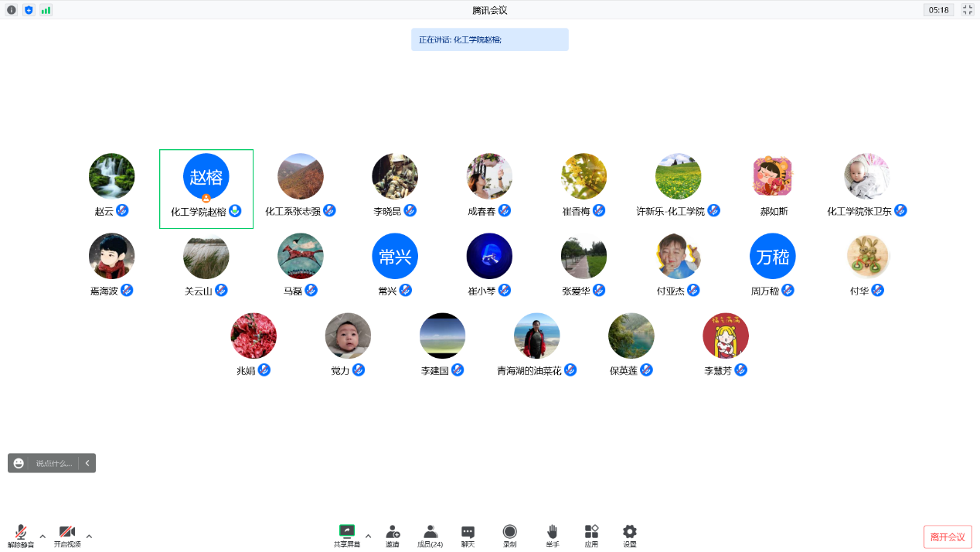Turn on your video camera
This screenshot has height=552, width=980.
(x=67, y=533)
